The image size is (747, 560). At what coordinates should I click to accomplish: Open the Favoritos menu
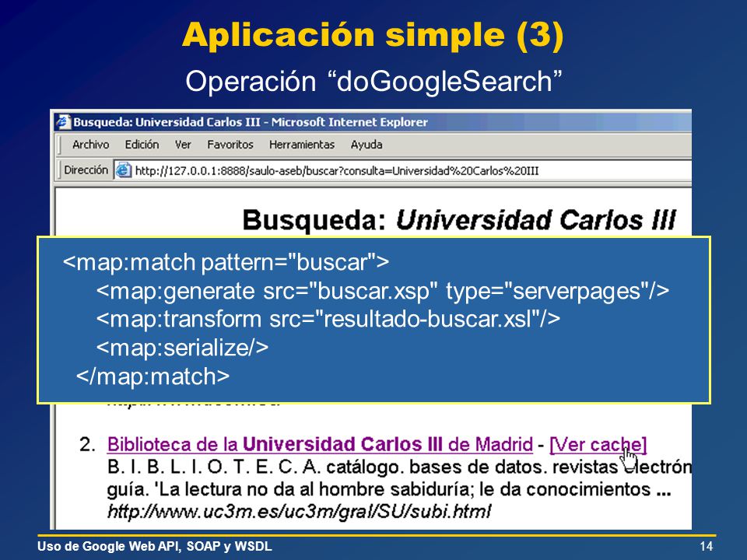[230, 145]
